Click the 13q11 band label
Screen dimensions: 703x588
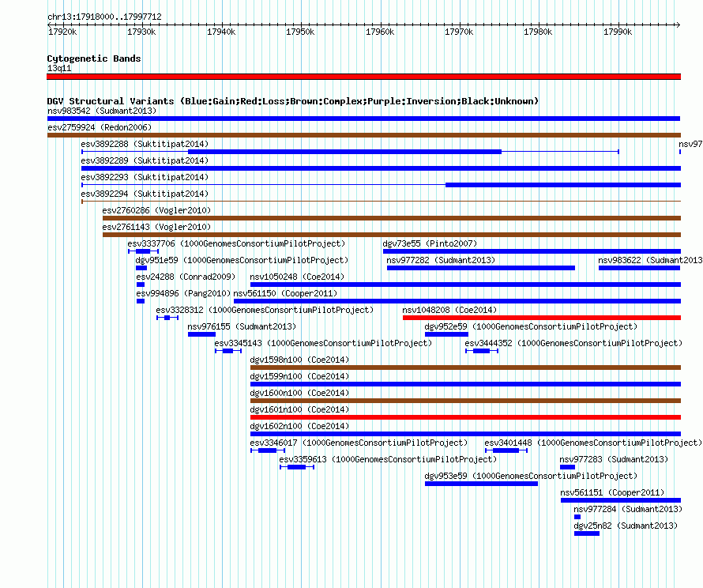point(59,68)
